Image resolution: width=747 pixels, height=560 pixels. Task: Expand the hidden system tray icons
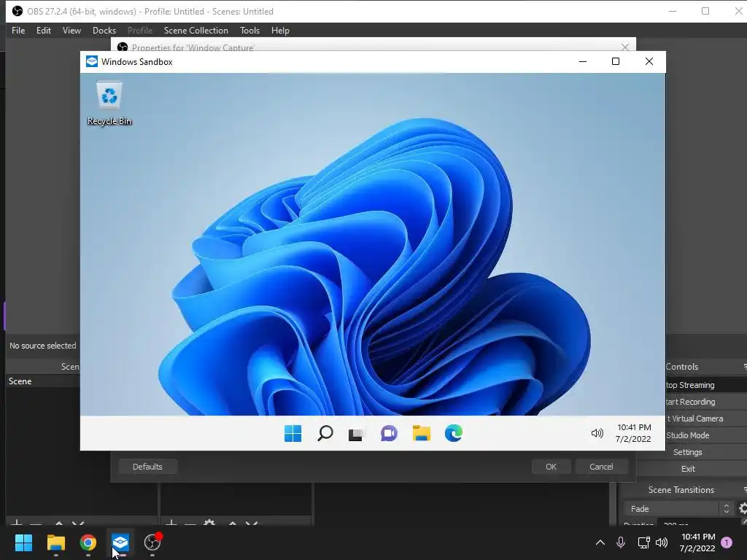[x=600, y=542]
